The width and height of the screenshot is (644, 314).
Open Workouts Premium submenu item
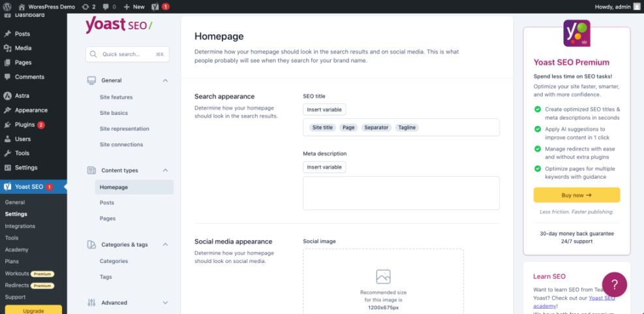pyautogui.click(x=29, y=274)
